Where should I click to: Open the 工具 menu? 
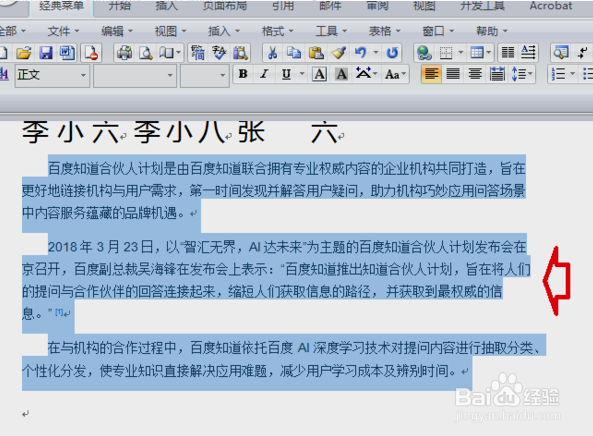click(x=331, y=31)
